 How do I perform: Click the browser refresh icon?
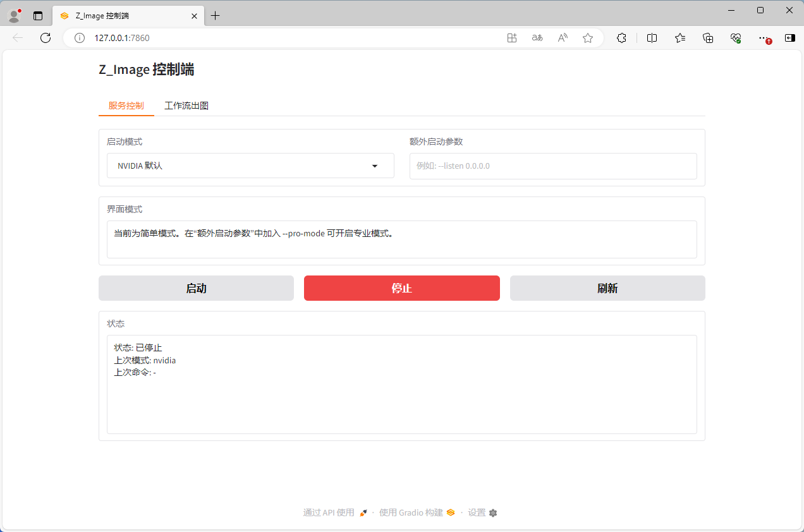(46, 38)
